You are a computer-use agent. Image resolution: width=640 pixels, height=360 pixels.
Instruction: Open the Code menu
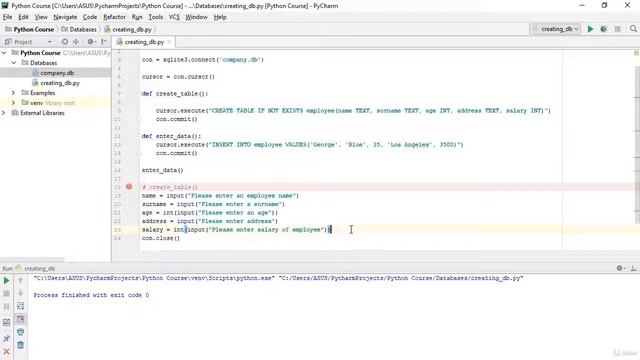pos(90,17)
